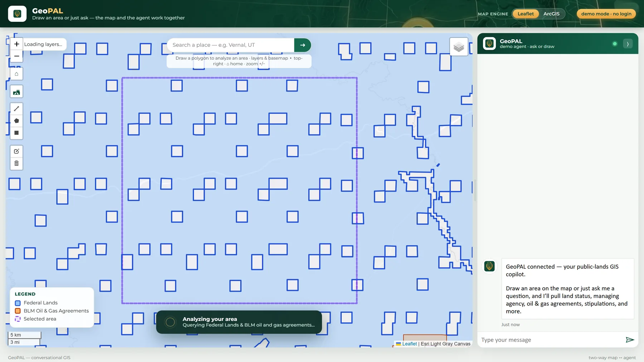Select the draw polygon tool
644x362 pixels.
(x=16, y=121)
